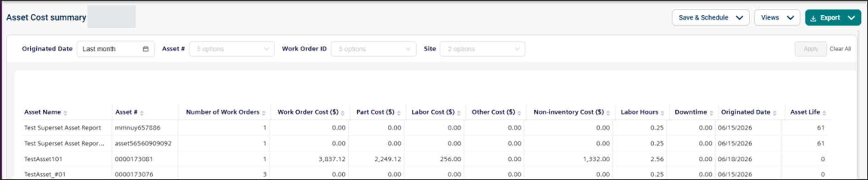This screenshot has width=868, height=180.
Task: Expand the Asset # filter dropdown
Action: [x=232, y=49]
